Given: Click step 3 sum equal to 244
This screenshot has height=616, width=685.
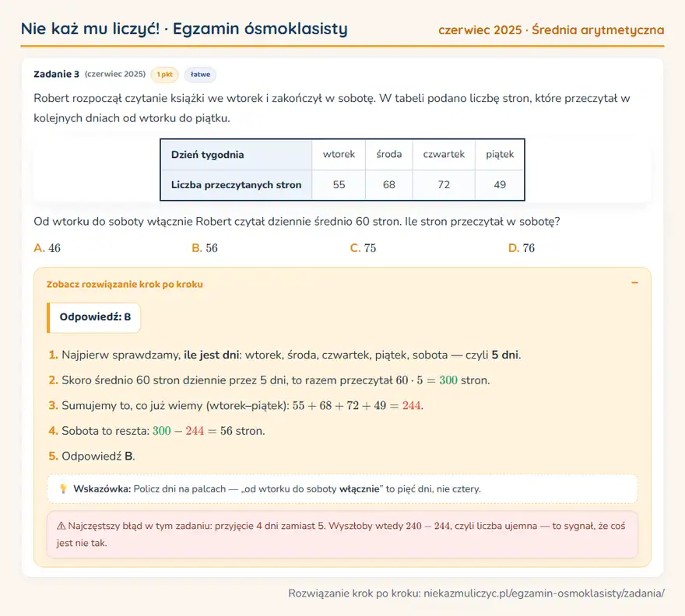Looking at the screenshot, I should click(x=236, y=405).
